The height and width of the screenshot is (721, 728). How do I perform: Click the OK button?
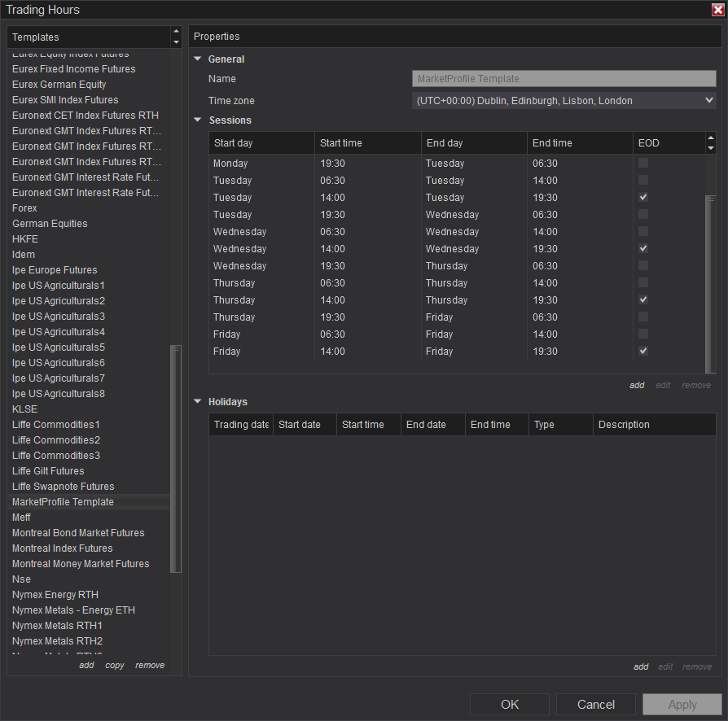click(509, 704)
